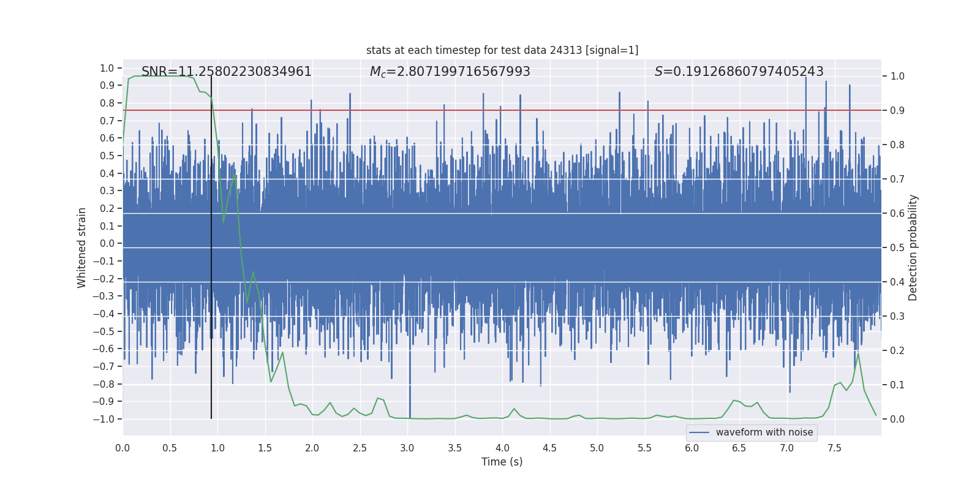The image size is (980, 490).
Task: Select the −0.4 strain tick label
Action: (x=104, y=314)
